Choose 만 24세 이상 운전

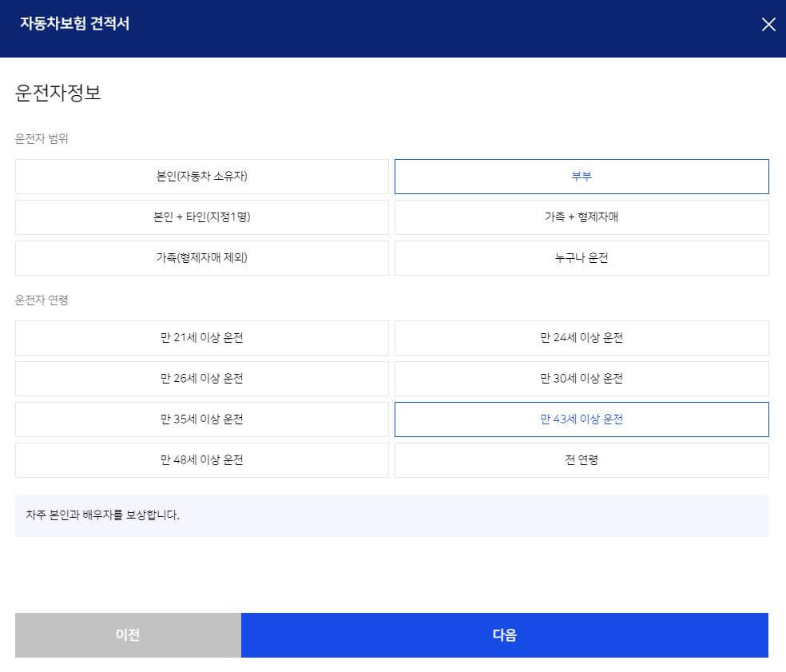pyautogui.click(x=582, y=338)
